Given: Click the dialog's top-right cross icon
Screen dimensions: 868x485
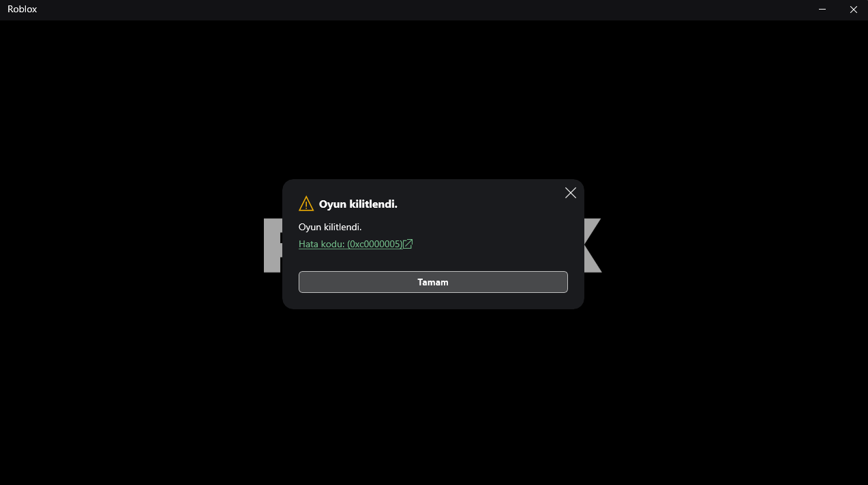Looking at the screenshot, I should point(571,193).
